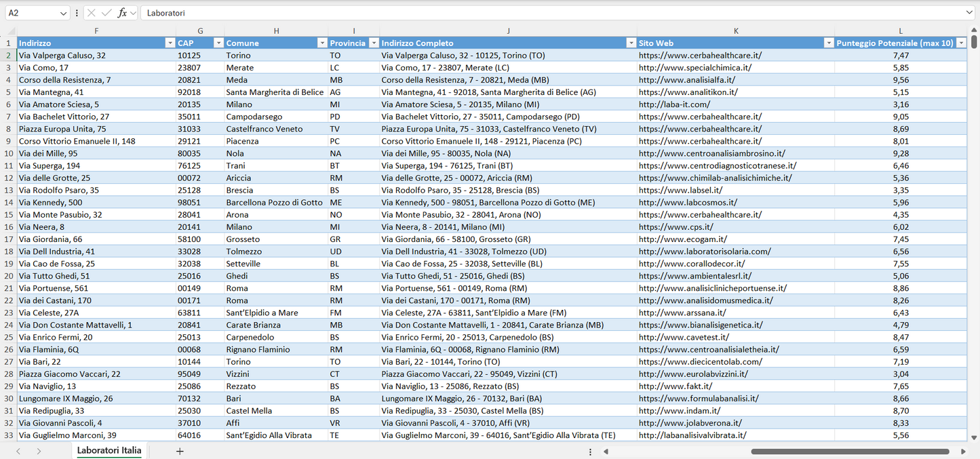Switch to the Laboratori Italia sheet tab
This screenshot has width=980, height=459.
(x=109, y=450)
